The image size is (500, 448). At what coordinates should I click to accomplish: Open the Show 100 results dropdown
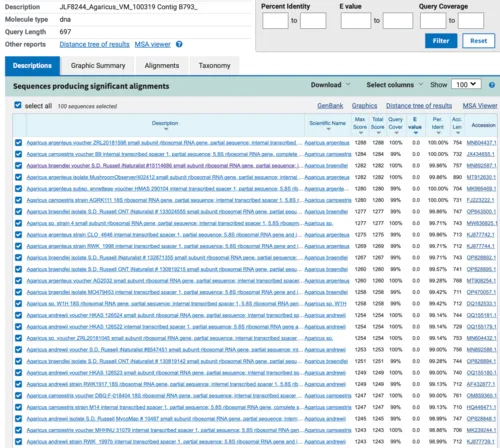click(466, 84)
